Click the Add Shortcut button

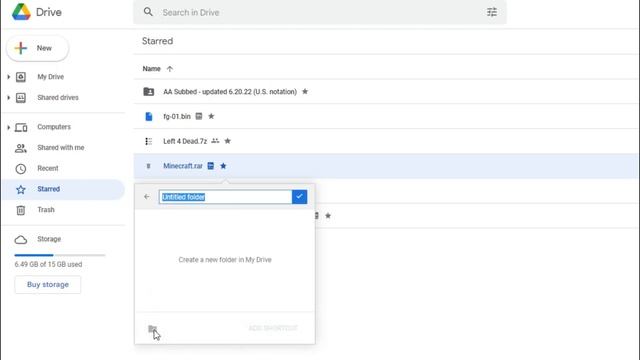(273, 328)
